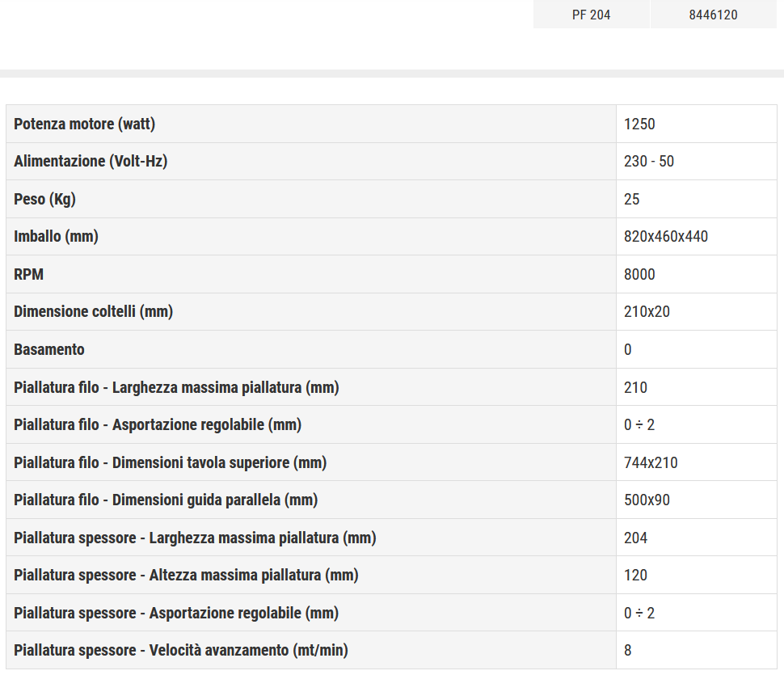Viewport: 784px width, 675px height.
Task: Click the 204 thickness planing width value
Action: [x=635, y=538]
